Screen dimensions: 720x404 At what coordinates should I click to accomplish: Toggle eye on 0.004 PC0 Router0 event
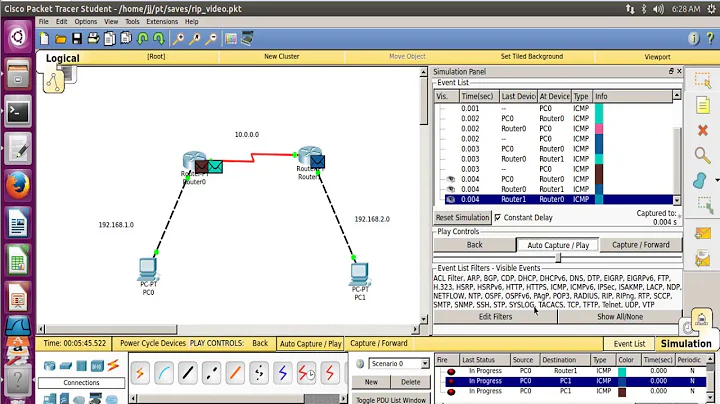pyautogui.click(x=450, y=179)
